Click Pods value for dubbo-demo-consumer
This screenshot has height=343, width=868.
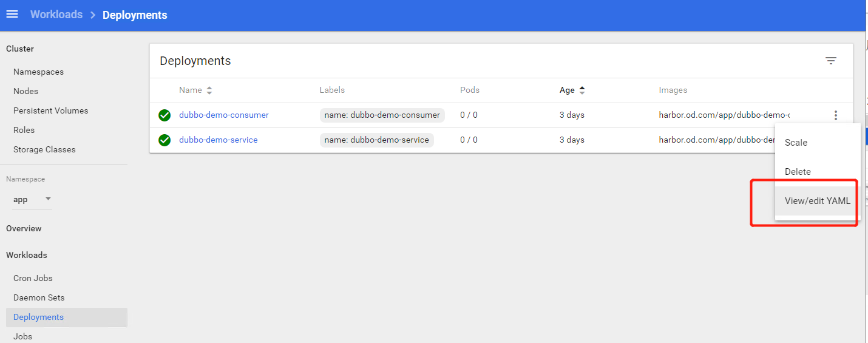[x=469, y=115]
